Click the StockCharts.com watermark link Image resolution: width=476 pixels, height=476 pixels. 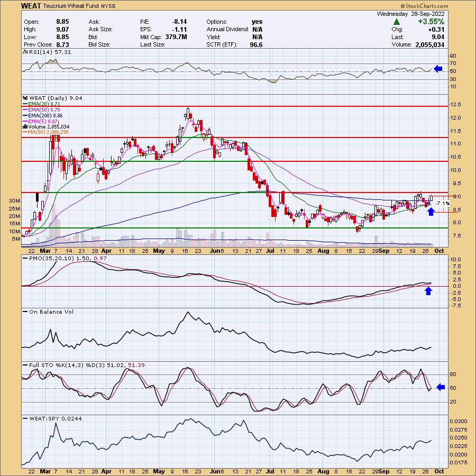click(424, 6)
